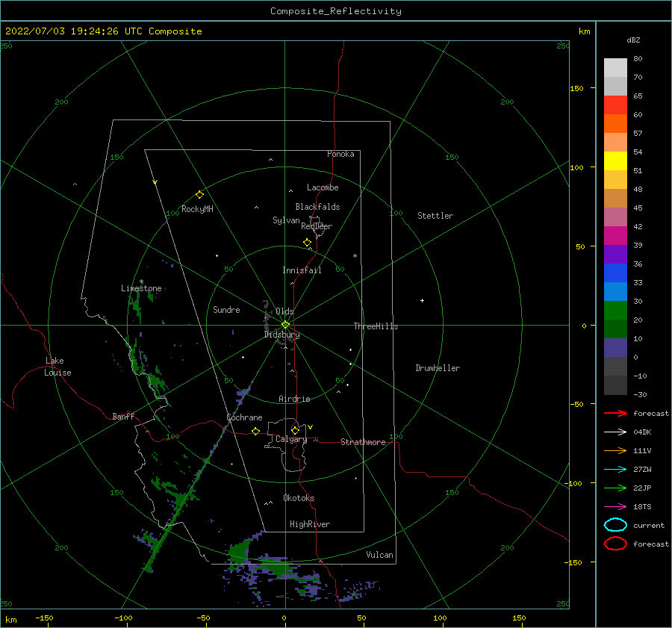Click the Didsbury label

pyautogui.click(x=281, y=335)
